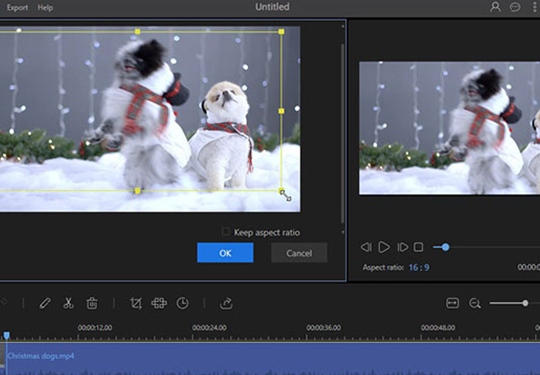Click the top-right crop corner handle
Viewport: 540px width, 375px height.
[281, 32]
